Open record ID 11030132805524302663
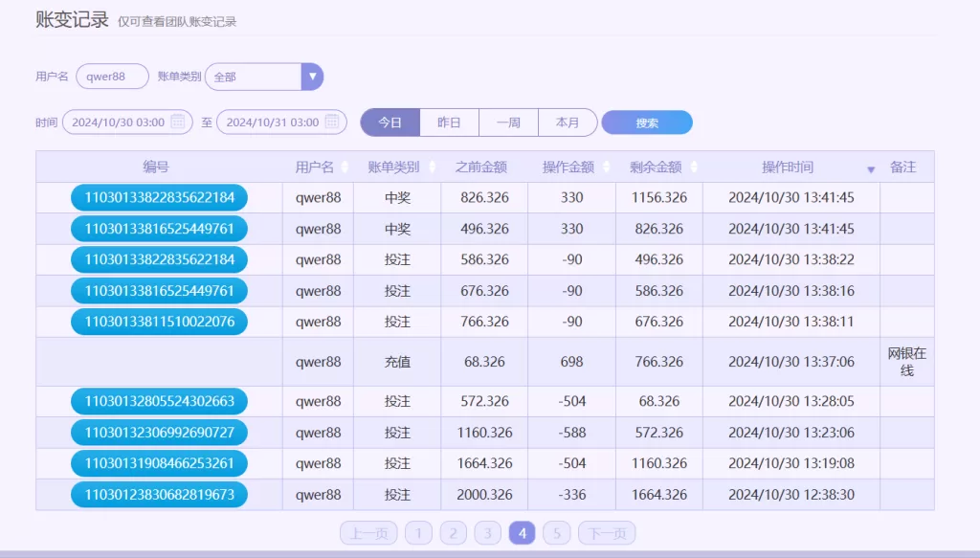This screenshot has height=558, width=980. 160,401
